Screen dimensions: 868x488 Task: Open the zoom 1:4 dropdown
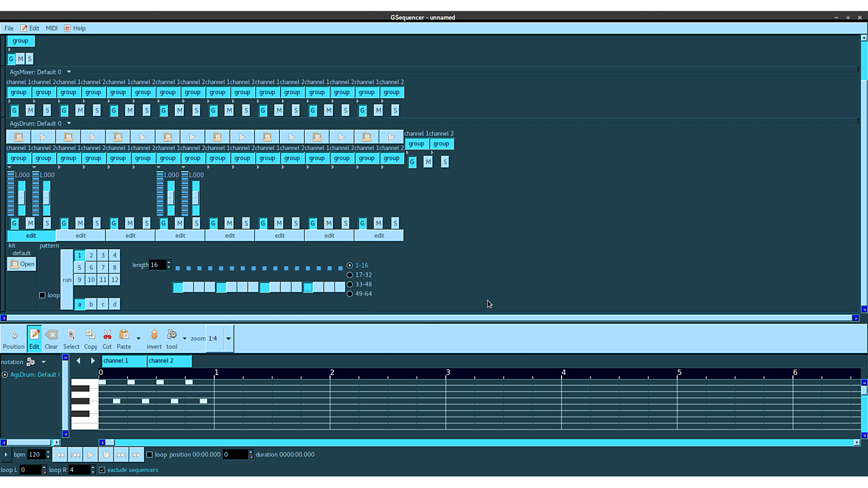click(x=228, y=339)
